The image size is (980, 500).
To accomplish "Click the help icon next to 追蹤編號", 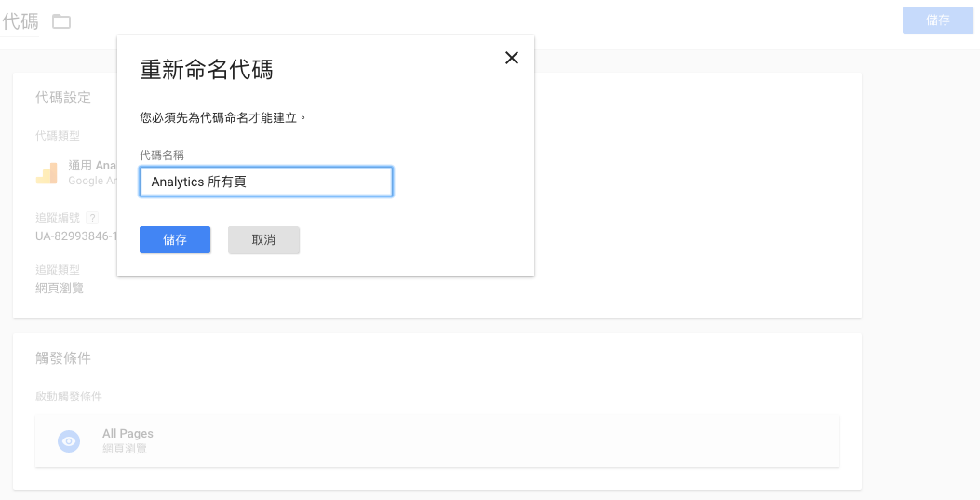I will click(x=92, y=218).
